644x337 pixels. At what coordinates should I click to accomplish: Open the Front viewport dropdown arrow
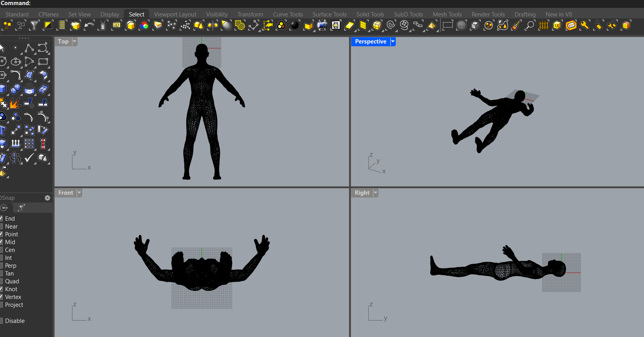(79, 193)
